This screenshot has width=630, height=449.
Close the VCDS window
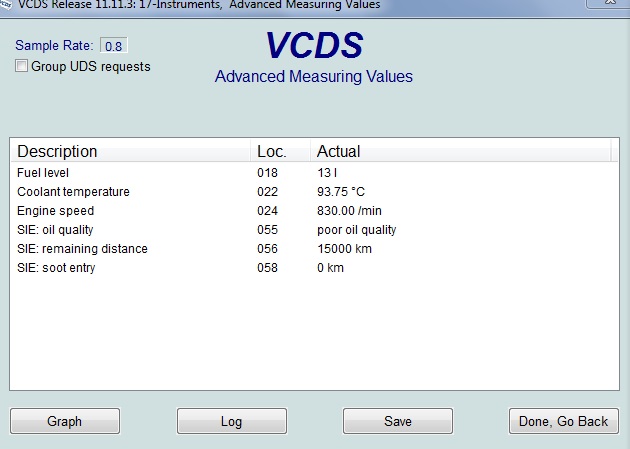click(x=608, y=3)
